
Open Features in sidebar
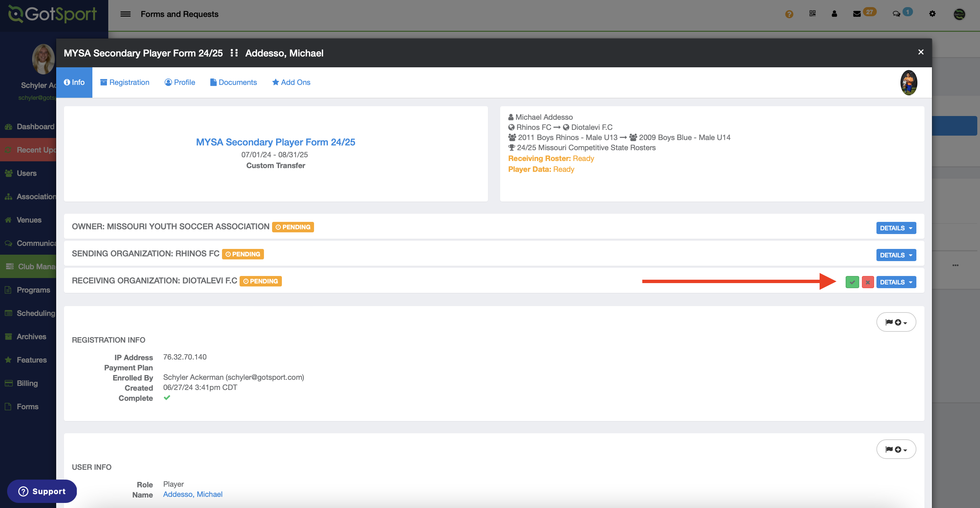click(28, 360)
